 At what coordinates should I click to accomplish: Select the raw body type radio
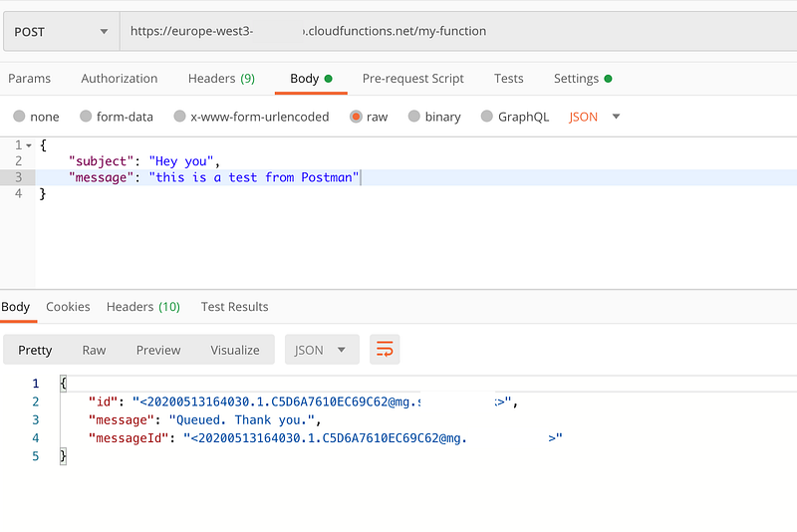click(356, 117)
